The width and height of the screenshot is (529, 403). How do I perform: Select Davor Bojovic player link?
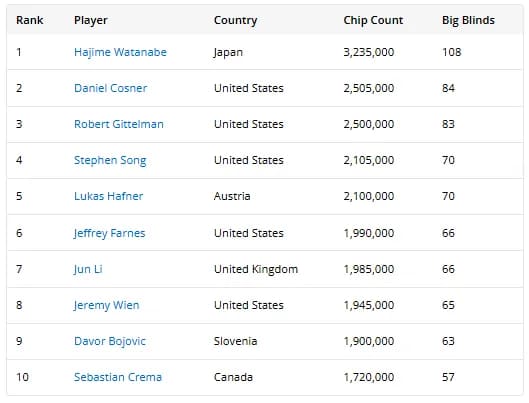(x=110, y=341)
